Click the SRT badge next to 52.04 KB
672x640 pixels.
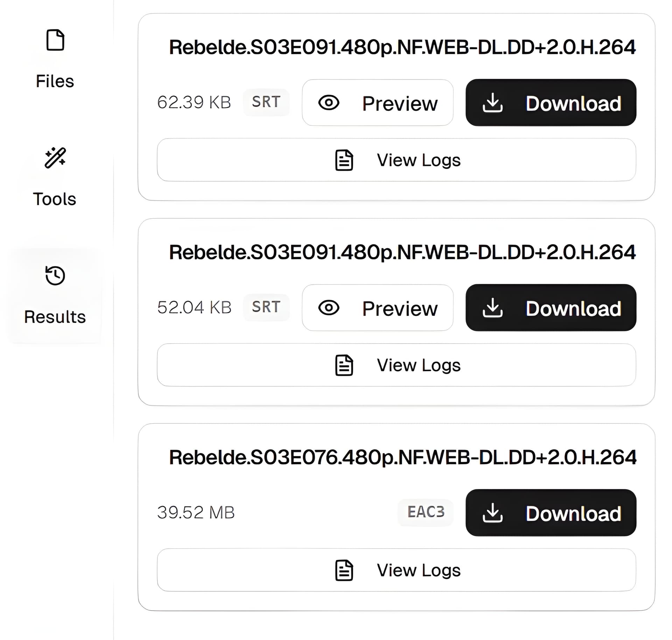266,307
